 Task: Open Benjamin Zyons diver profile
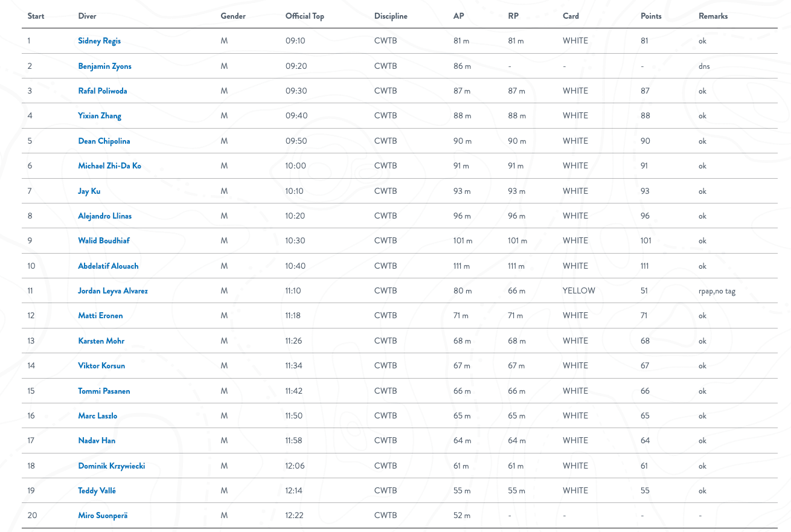(x=104, y=66)
